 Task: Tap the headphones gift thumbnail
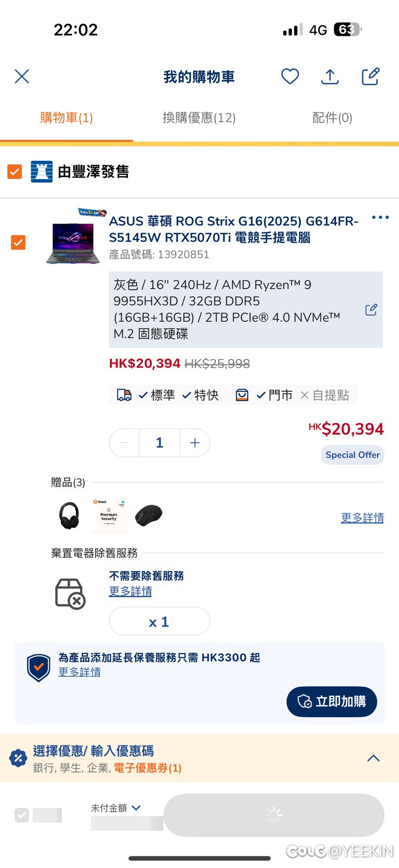pos(69,516)
